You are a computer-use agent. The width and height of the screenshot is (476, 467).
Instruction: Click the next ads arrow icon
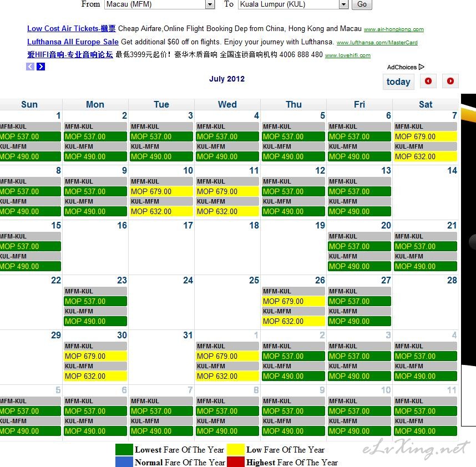pyautogui.click(x=40, y=67)
